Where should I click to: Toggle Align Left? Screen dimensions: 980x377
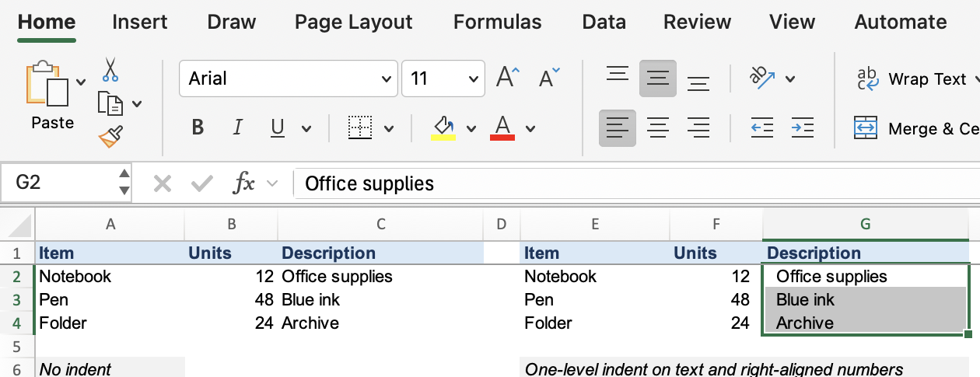618,128
